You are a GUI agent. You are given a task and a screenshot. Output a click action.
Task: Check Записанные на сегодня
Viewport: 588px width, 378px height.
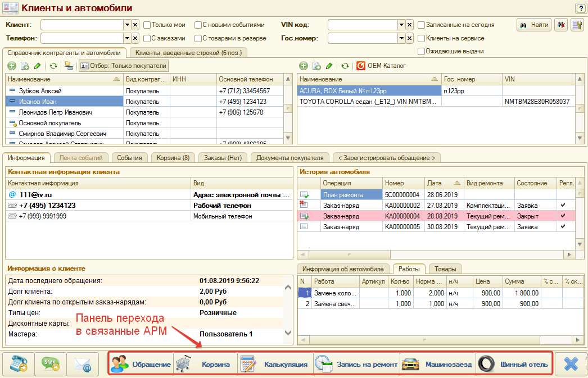tap(422, 25)
